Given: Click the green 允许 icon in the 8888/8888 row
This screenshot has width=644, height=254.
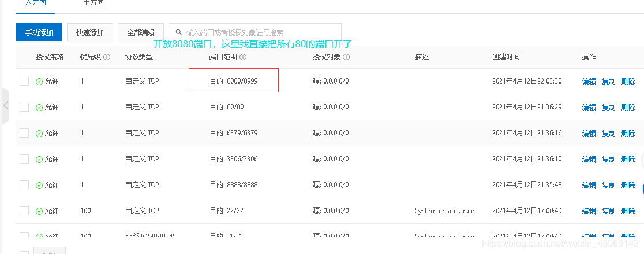Looking at the screenshot, I should pyautogui.click(x=39, y=185).
